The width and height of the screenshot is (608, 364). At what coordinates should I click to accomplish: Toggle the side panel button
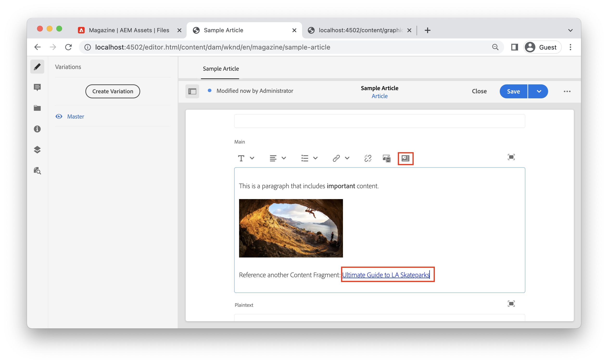pyautogui.click(x=192, y=91)
